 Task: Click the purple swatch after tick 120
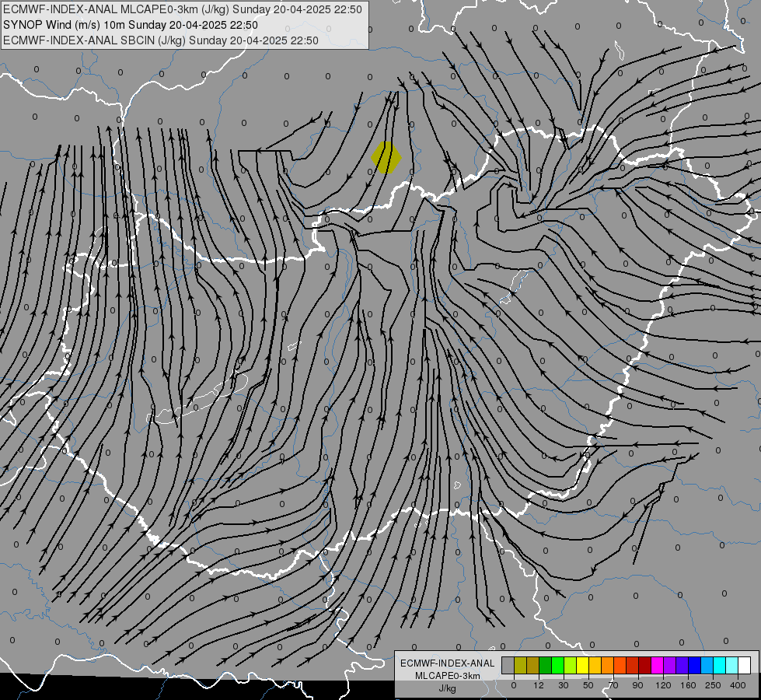tap(670, 665)
